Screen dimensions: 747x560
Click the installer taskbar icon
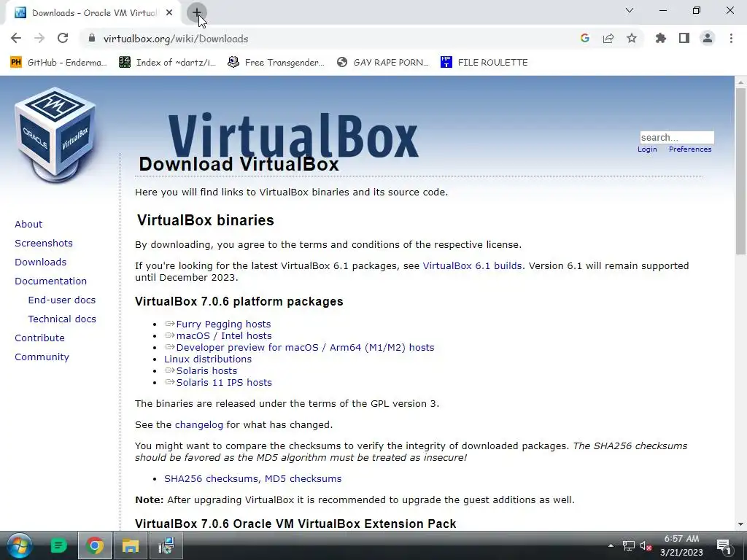(x=166, y=545)
